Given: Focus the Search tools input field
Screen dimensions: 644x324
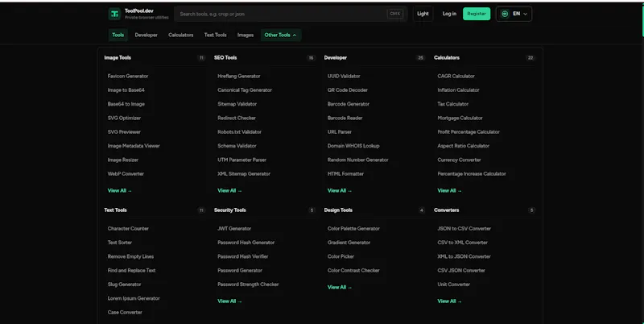Looking at the screenshot, I should point(291,14).
